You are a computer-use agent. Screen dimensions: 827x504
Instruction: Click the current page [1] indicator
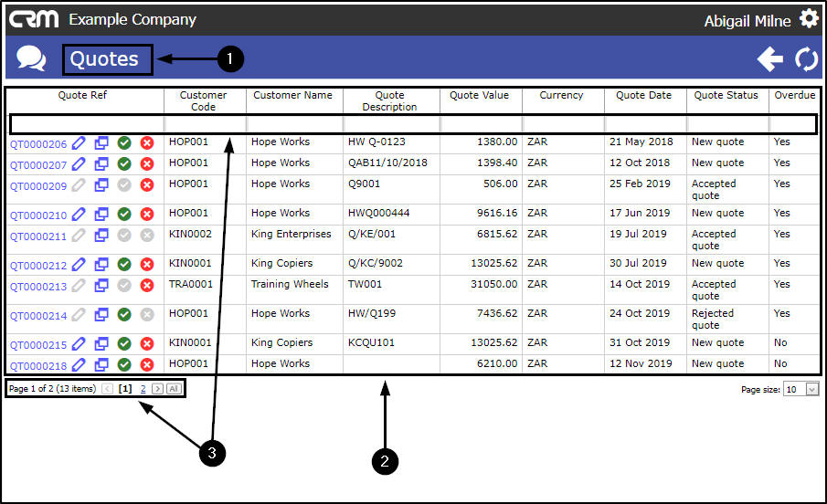(125, 389)
